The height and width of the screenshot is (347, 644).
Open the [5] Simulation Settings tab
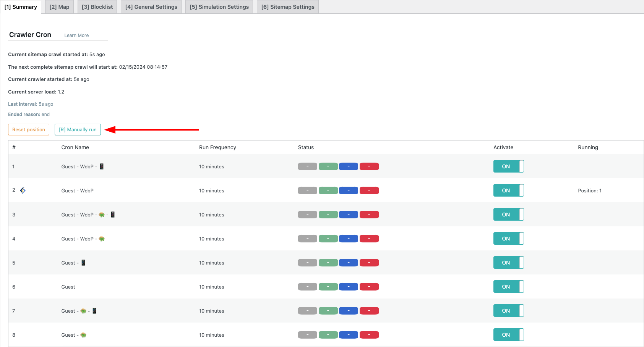pyautogui.click(x=219, y=7)
